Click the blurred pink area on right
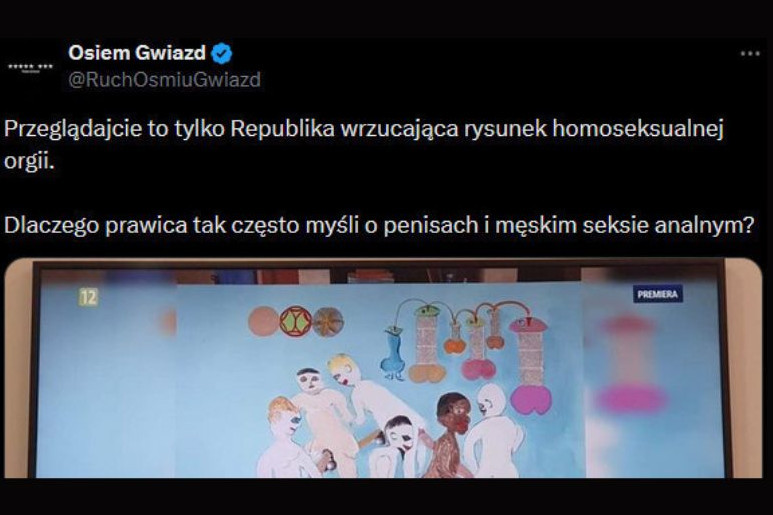The width and height of the screenshot is (773, 515). [x=631, y=365]
